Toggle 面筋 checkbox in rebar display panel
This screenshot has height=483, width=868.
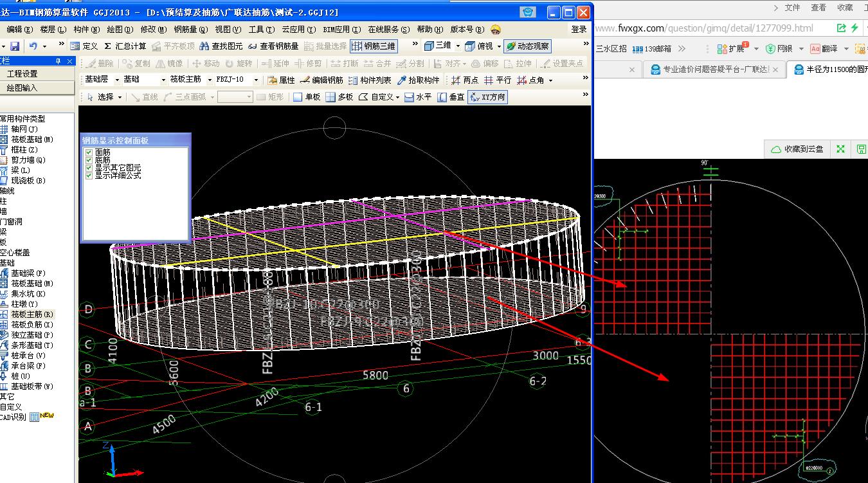89,152
